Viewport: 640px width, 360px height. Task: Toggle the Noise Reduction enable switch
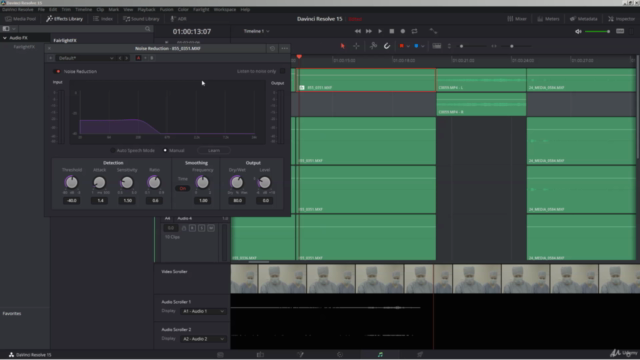tap(57, 71)
